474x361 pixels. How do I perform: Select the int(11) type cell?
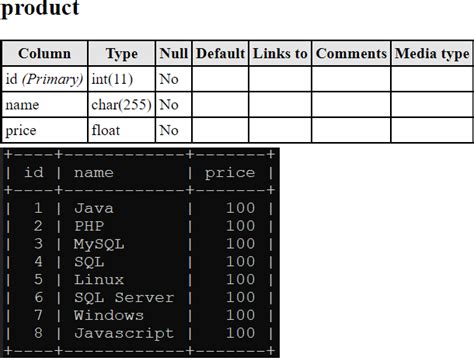pos(122,79)
